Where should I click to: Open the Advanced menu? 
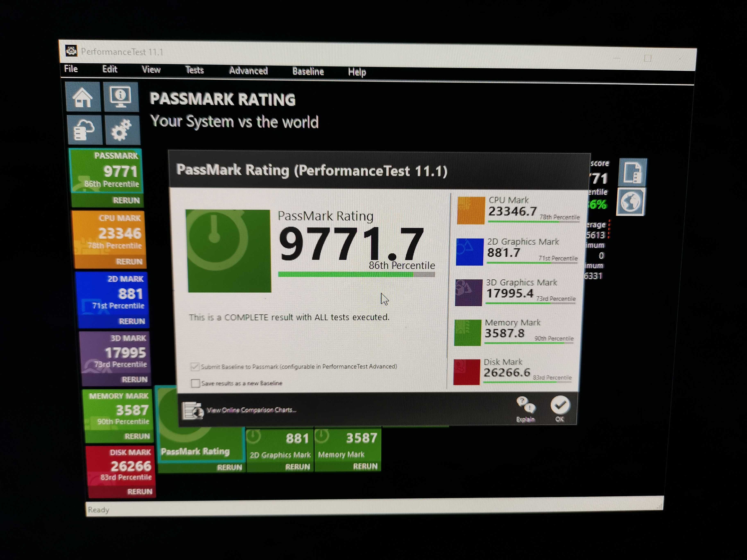pyautogui.click(x=248, y=71)
